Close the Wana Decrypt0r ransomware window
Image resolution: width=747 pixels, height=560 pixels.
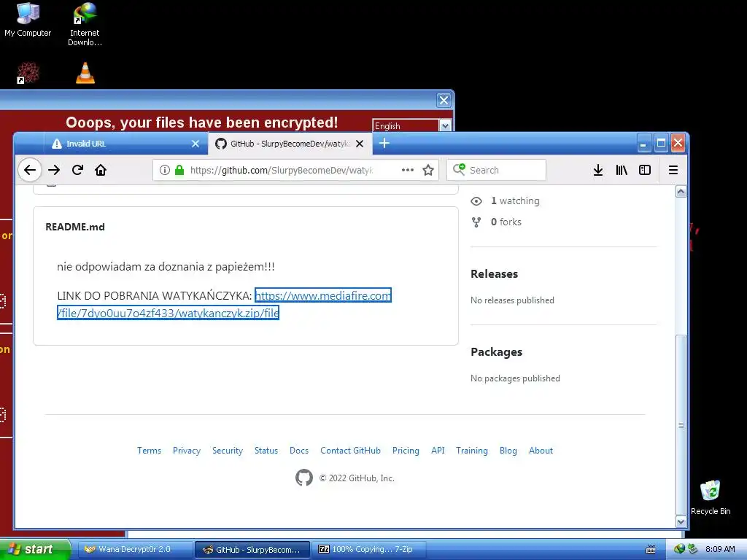444,101
